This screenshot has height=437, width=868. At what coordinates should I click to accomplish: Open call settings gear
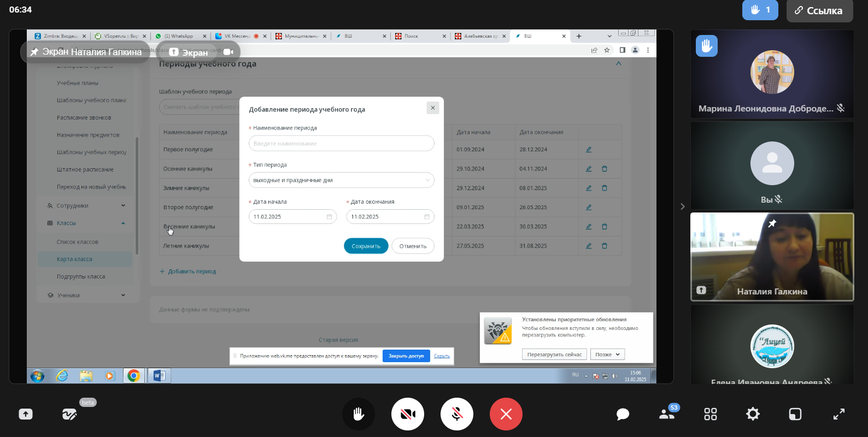click(753, 414)
